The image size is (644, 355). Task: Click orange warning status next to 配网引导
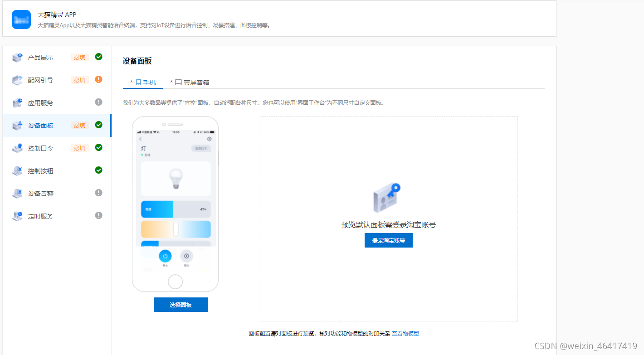(98, 79)
